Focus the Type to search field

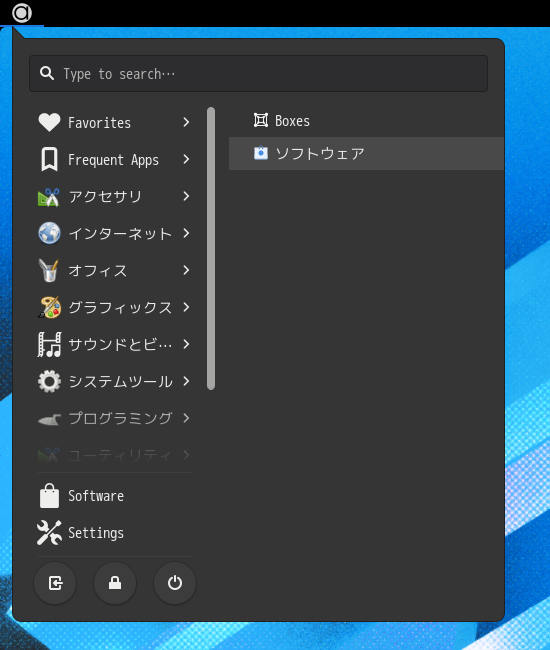click(258, 73)
